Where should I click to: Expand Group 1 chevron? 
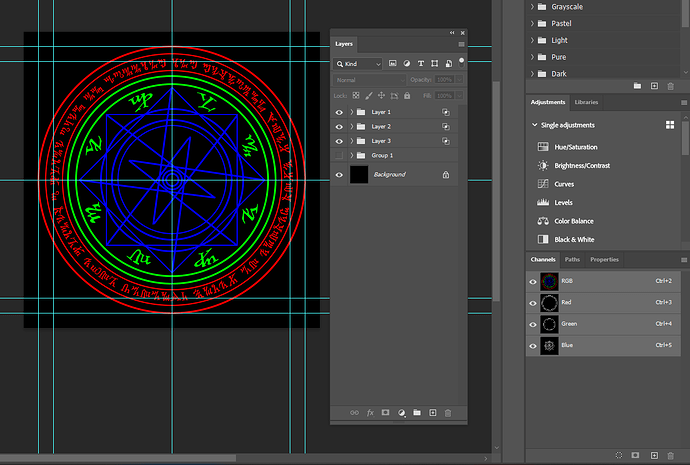point(352,155)
